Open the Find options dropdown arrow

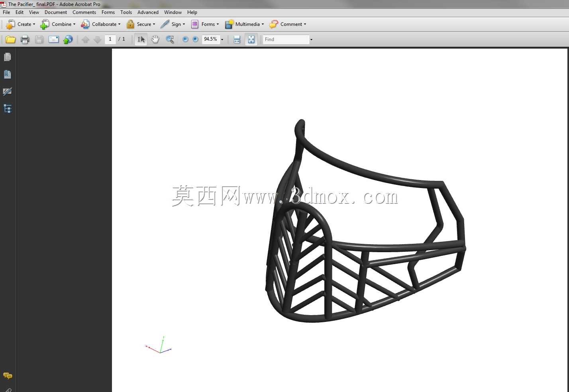pos(311,39)
